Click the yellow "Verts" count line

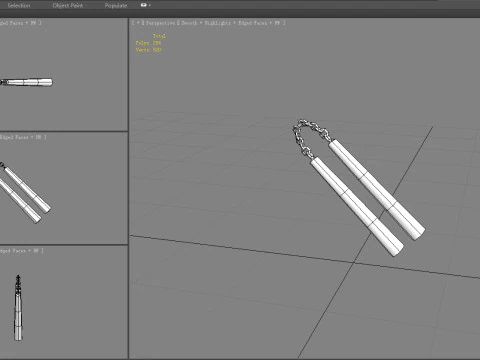[148, 50]
